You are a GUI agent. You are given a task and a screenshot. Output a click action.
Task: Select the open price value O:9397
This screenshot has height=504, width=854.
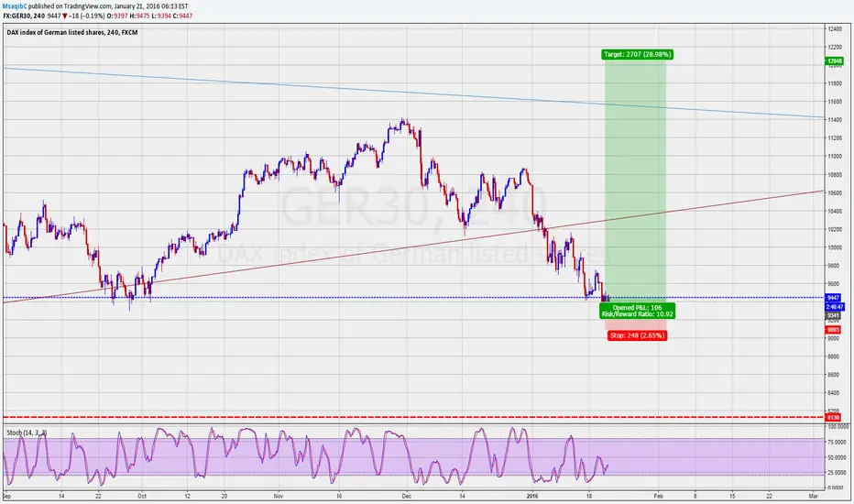click(x=117, y=16)
